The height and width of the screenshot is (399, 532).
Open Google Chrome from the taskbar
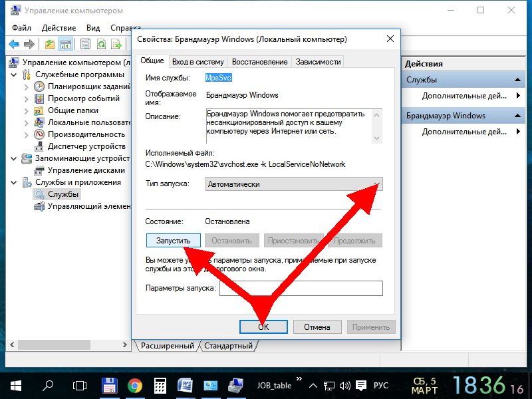coord(135,385)
